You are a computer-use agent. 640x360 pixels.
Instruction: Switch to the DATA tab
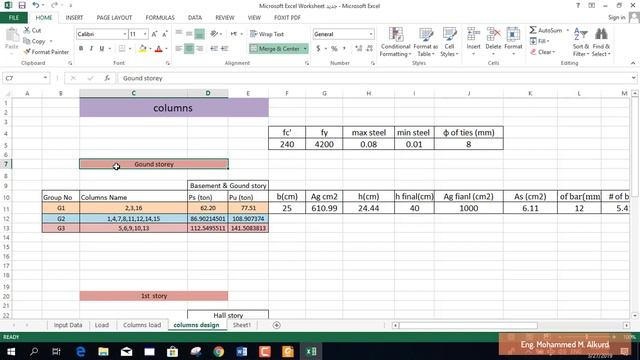point(195,18)
